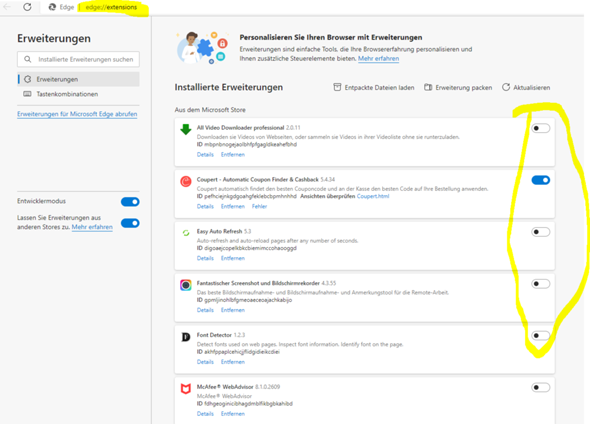Image resolution: width=590 pixels, height=424 pixels.
Task: Click the 'Aus dem Microsoft Store' heading
Action: (210, 110)
